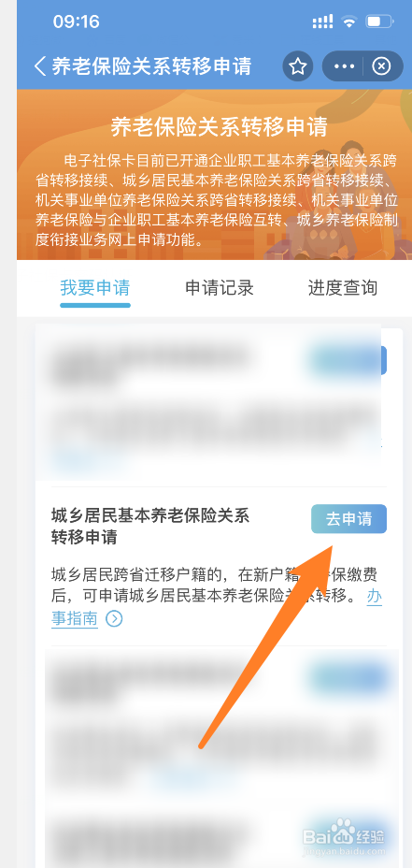Screen dimensions: 412x868
Task: Tap the circled arrow next to 办事指南
Action: 114,618
